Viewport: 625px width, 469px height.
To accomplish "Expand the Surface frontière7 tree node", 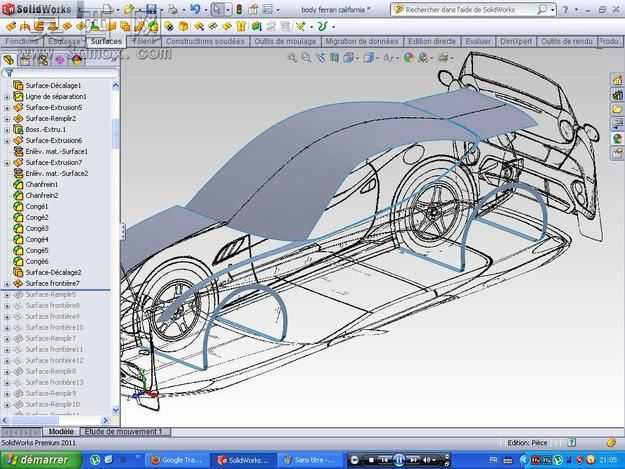I will tap(7, 284).
